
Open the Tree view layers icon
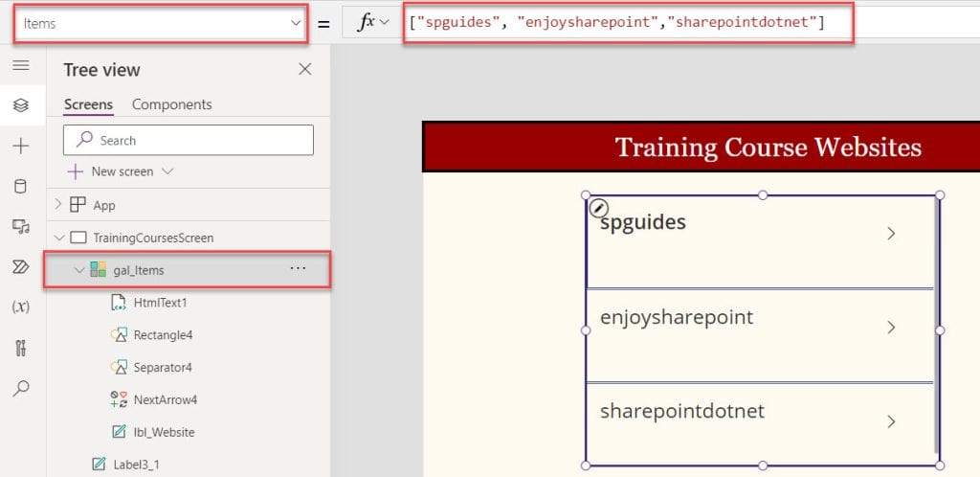21,105
